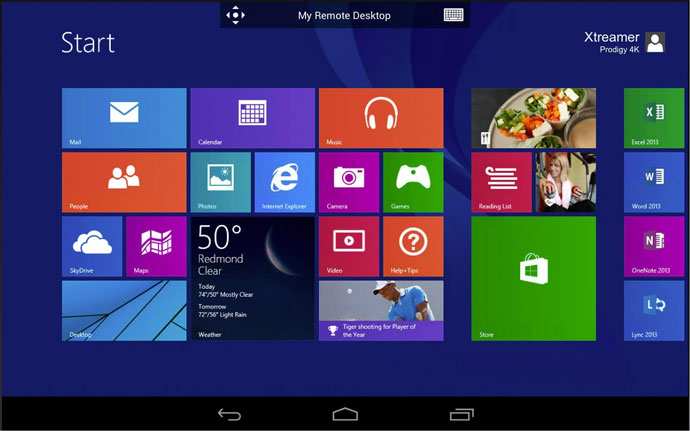Launch the Music tile

click(381, 118)
